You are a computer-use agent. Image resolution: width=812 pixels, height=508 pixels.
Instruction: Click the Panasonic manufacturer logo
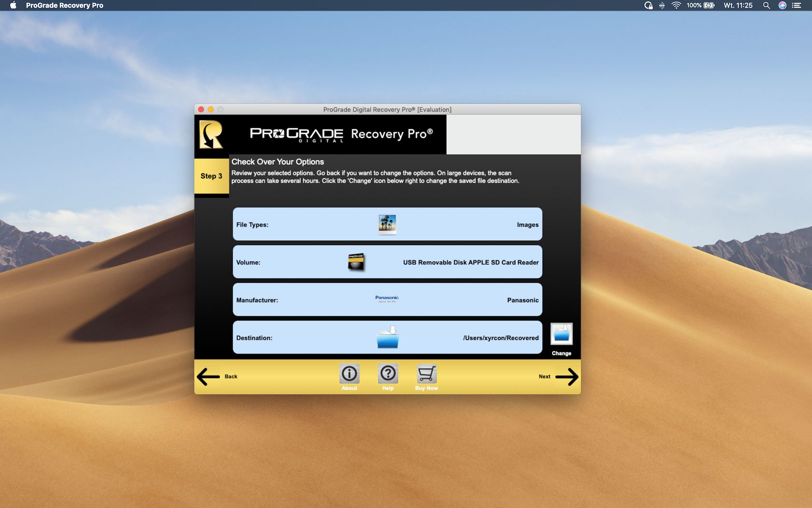coord(387,299)
